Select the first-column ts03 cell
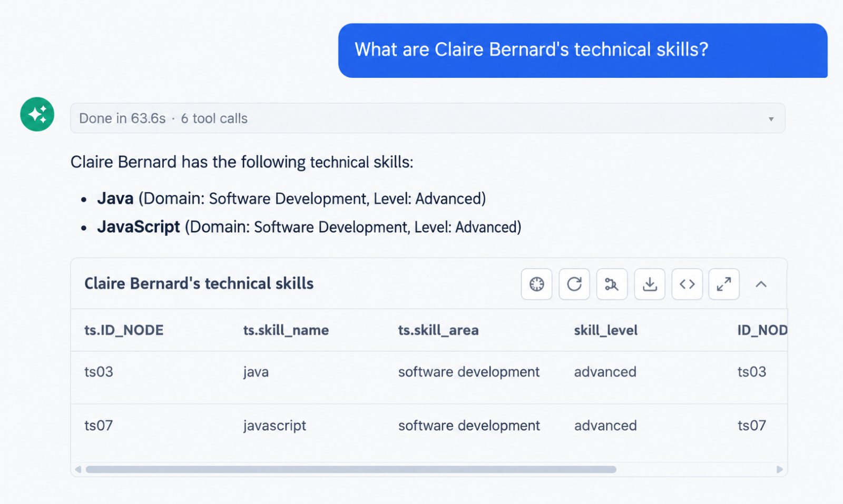 99,372
